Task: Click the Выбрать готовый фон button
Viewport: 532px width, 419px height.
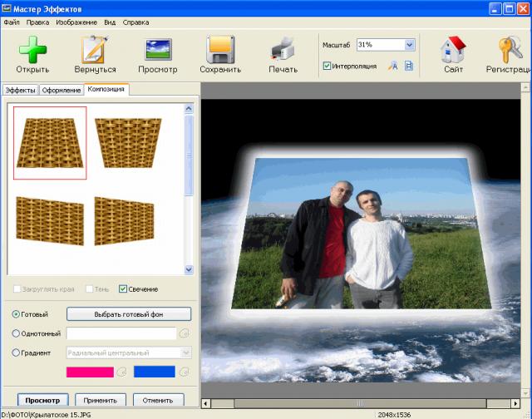Action: click(x=129, y=314)
